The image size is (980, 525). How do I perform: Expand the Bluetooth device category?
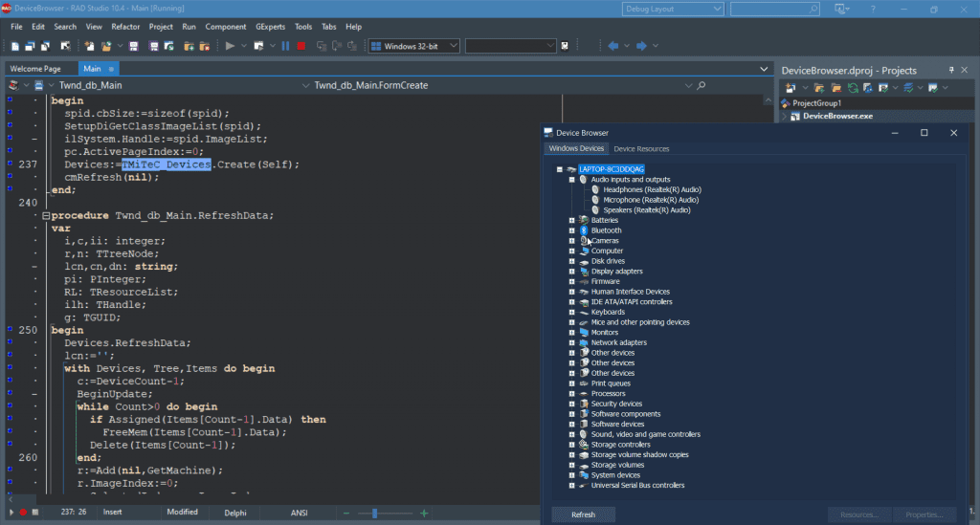pyautogui.click(x=572, y=230)
